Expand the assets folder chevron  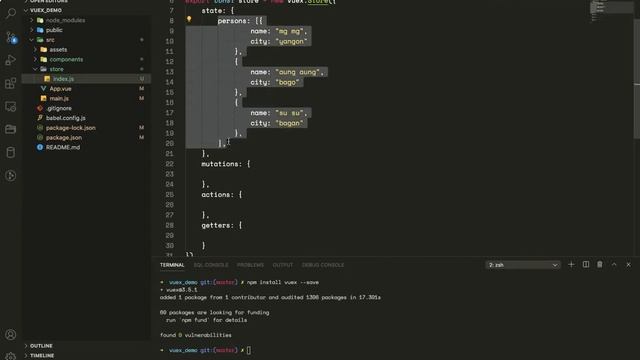tap(36, 49)
